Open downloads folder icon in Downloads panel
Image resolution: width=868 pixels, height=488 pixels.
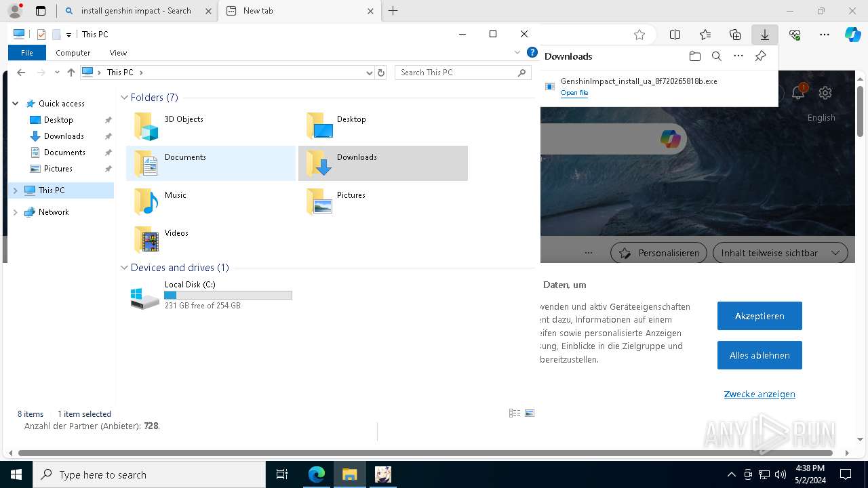694,56
